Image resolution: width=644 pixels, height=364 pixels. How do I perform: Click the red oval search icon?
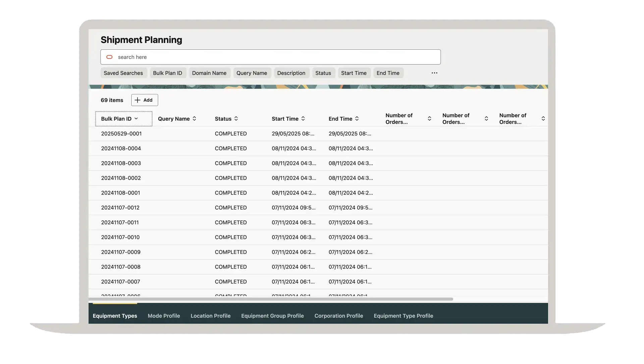(x=109, y=57)
